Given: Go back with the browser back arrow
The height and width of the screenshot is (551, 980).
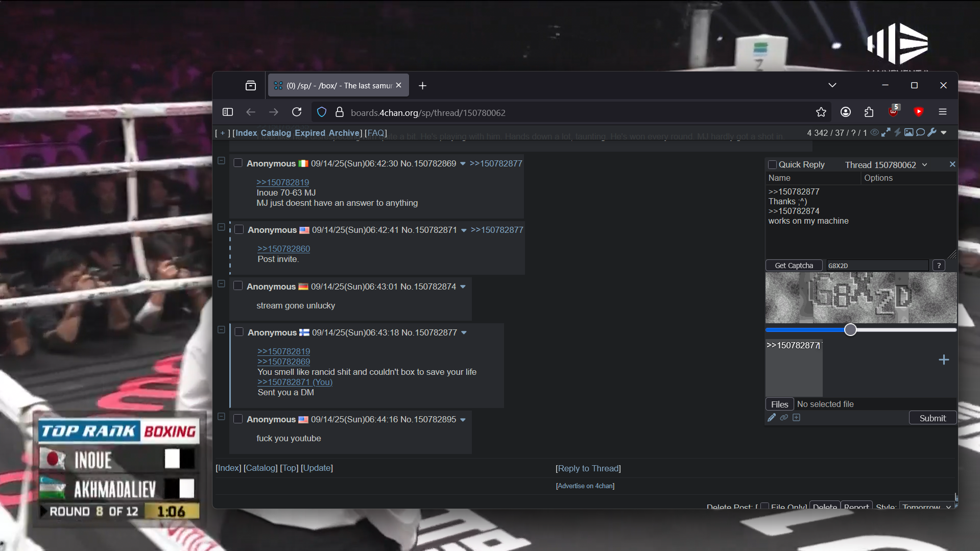Looking at the screenshot, I should click(x=251, y=112).
